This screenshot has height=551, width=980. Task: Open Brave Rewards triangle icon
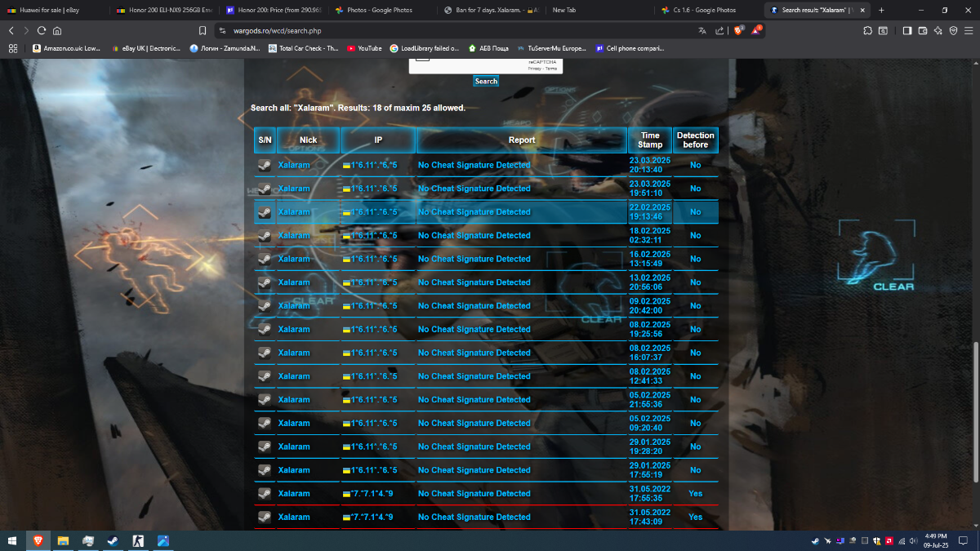[755, 30]
